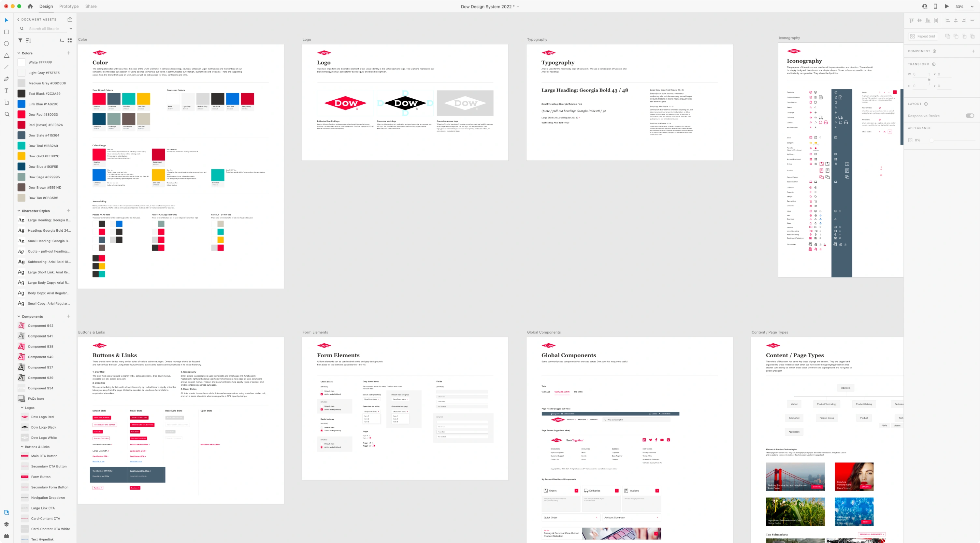The image size is (980, 543).
Task: Collapse the Colors section in Document Assets
Action: [19, 53]
